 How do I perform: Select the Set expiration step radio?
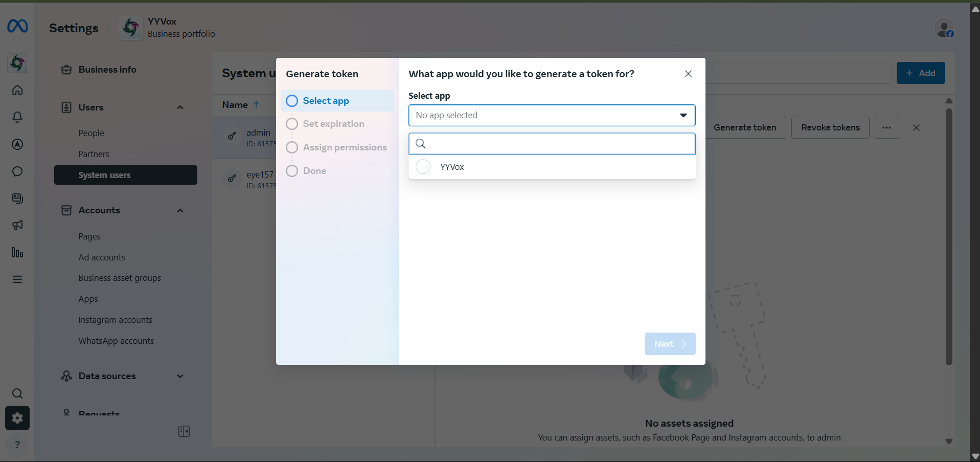pos(292,124)
